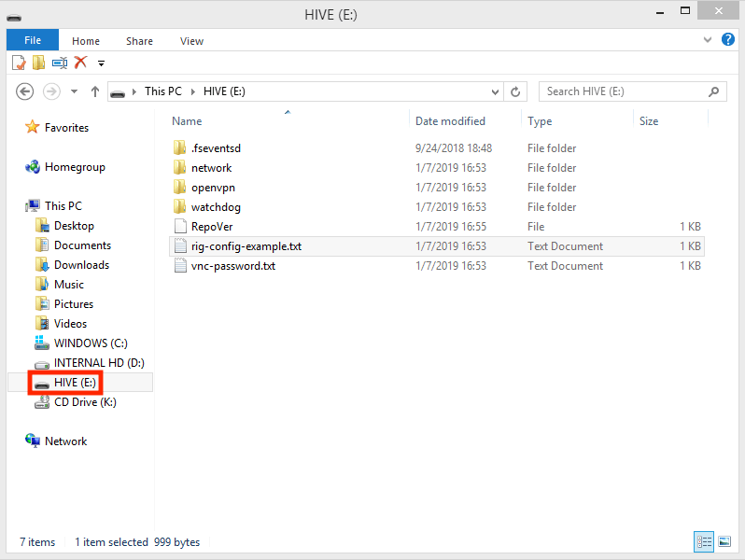
Task: Click the Rename icon in quick access toolbar
Action: point(60,63)
